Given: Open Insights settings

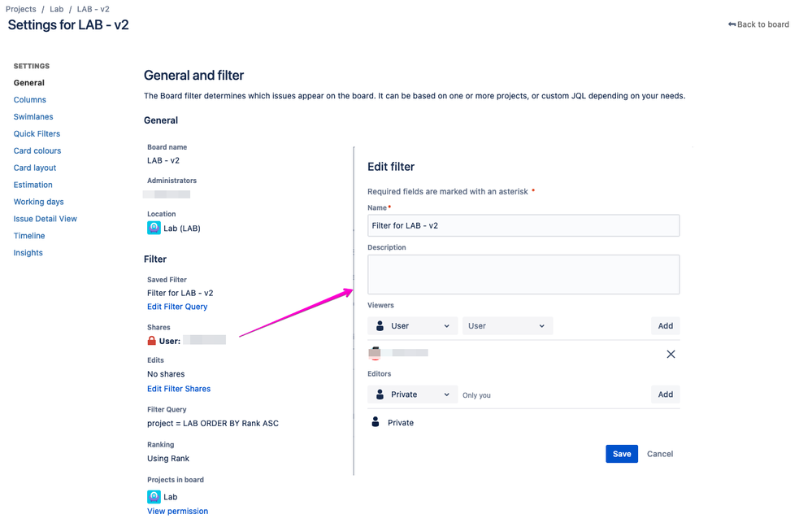Looking at the screenshot, I should pos(28,253).
